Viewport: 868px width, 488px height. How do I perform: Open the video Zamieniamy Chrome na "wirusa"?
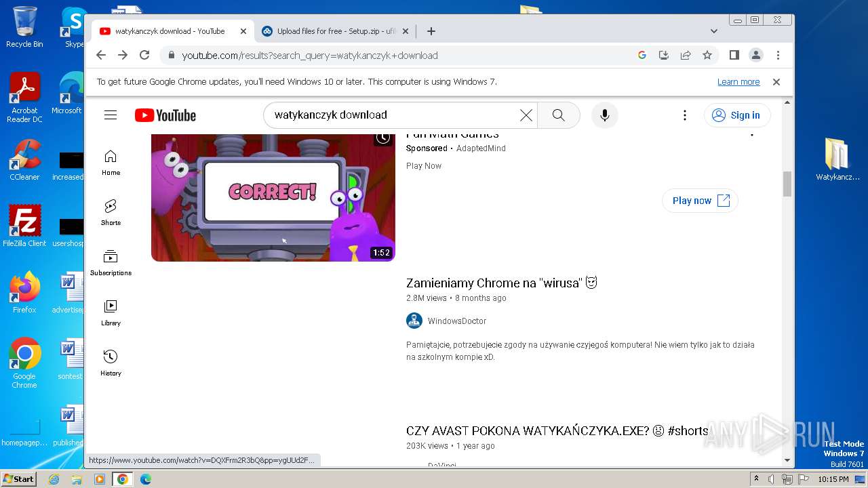click(502, 283)
